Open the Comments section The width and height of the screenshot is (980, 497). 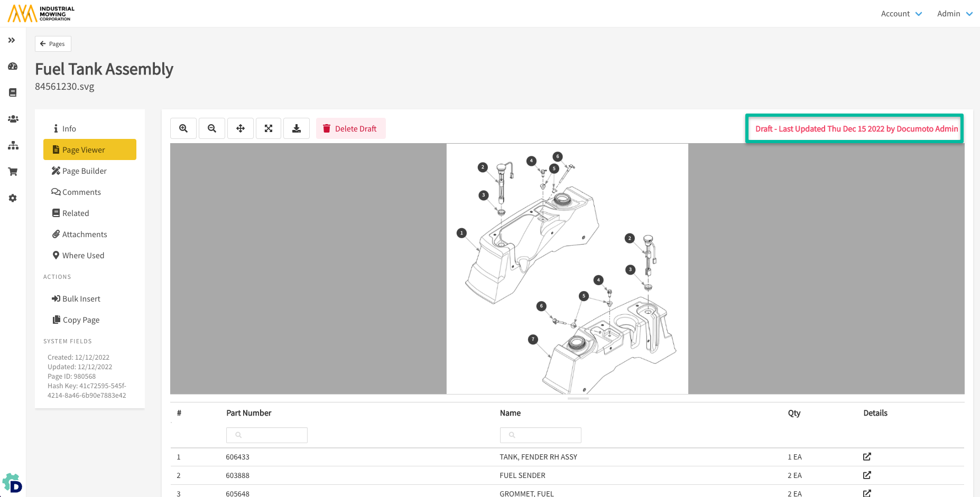(81, 192)
